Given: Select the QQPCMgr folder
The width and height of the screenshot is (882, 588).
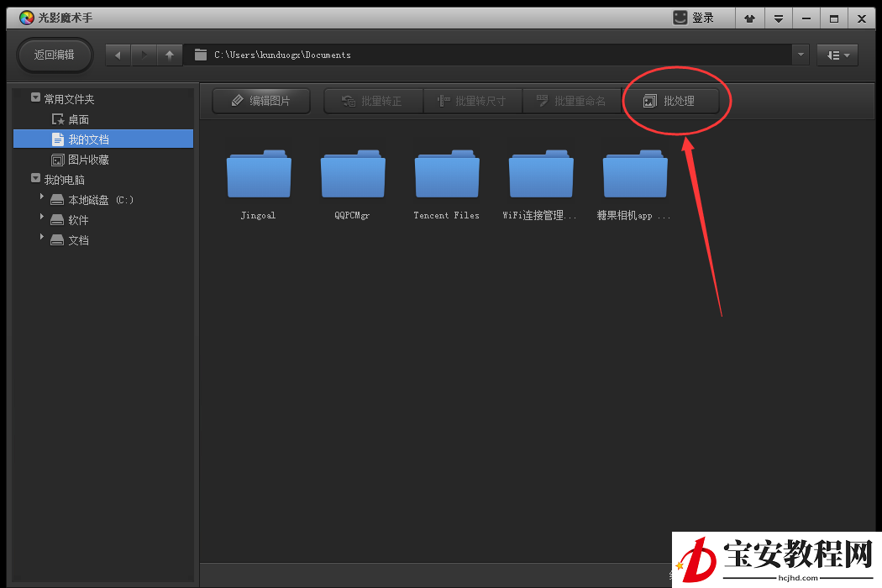Looking at the screenshot, I should tap(353, 185).
